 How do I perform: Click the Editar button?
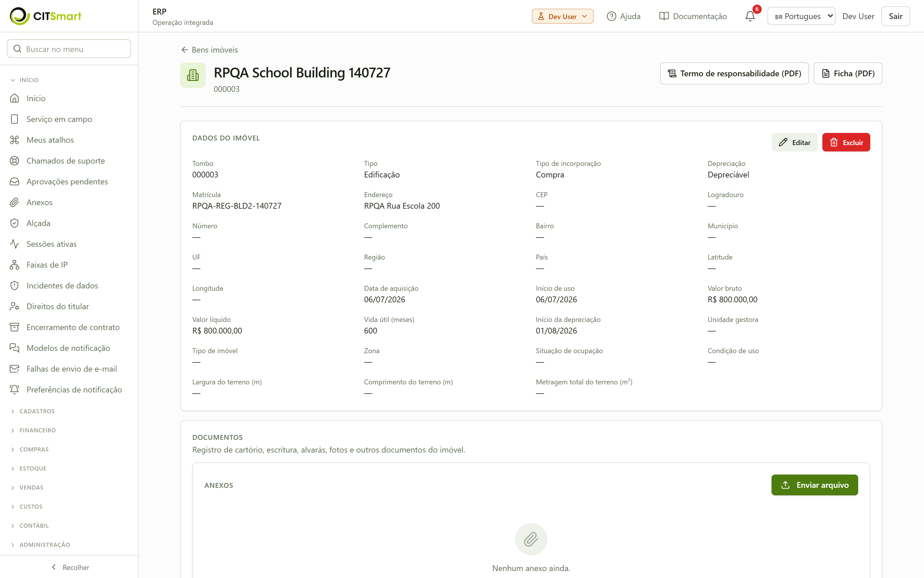(x=794, y=142)
